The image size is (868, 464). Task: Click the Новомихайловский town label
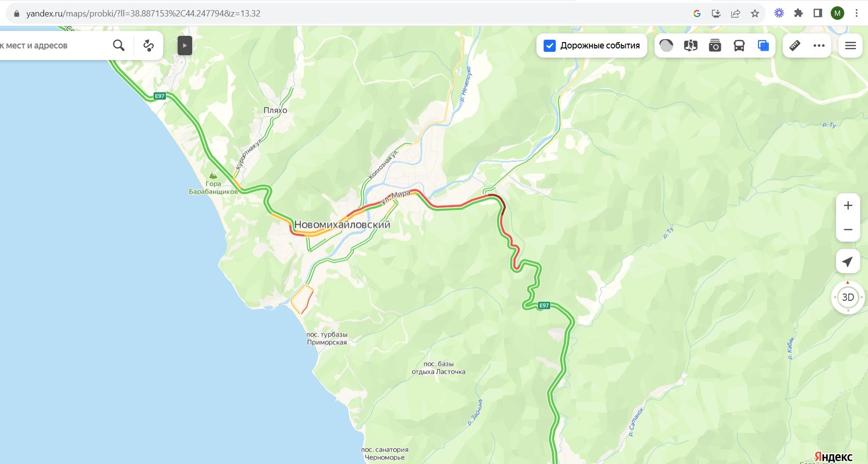[x=342, y=225]
